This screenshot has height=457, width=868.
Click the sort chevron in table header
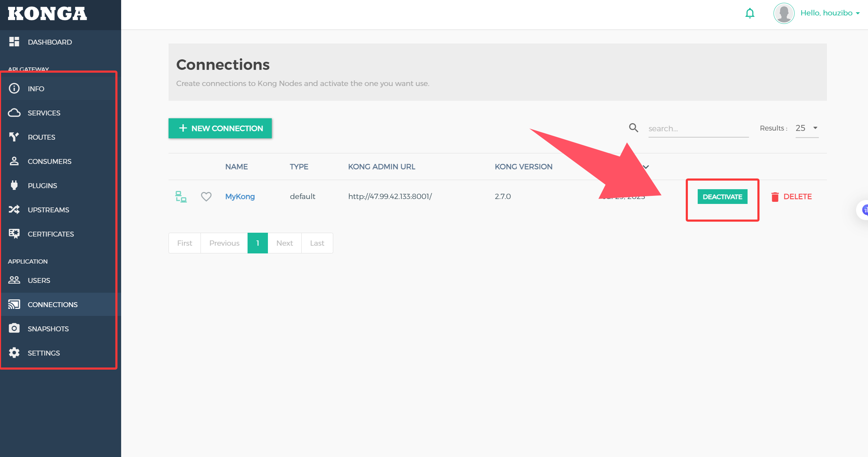tap(646, 167)
